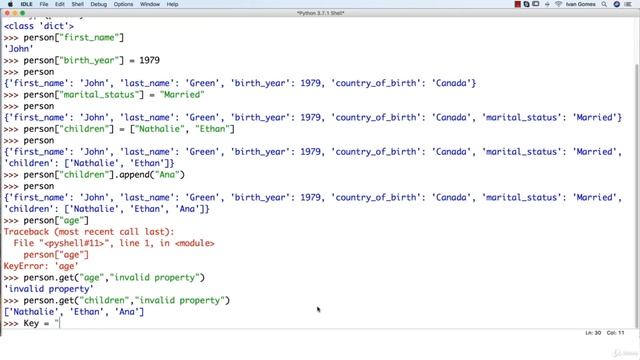Click the person.get("children","invalid property") line

click(117, 300)
